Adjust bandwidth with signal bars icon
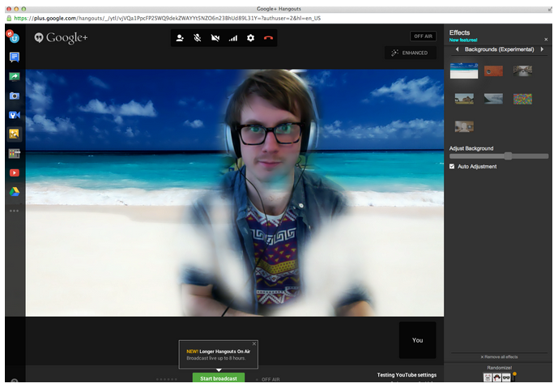The width and height of the screenshot is (558, 392). click(x=232, y=38)
